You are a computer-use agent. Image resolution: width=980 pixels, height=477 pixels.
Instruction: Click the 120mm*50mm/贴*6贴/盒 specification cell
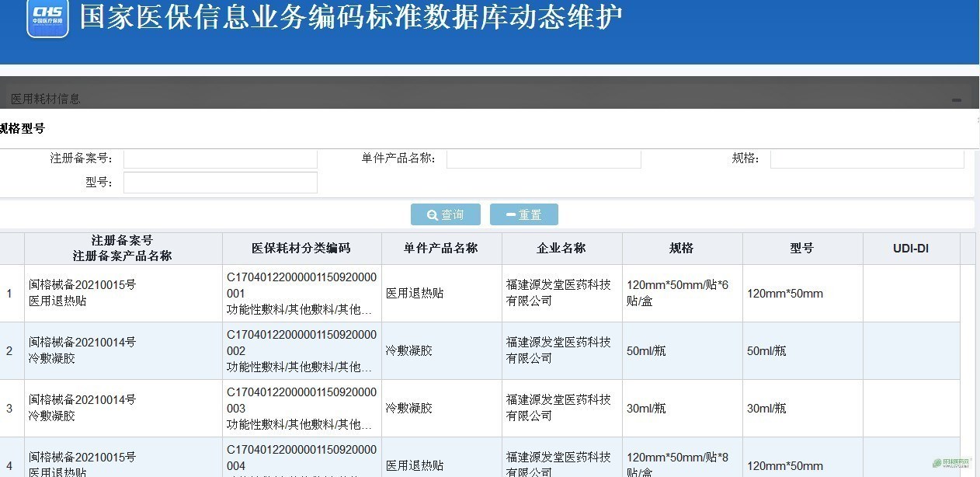[681, 293]
